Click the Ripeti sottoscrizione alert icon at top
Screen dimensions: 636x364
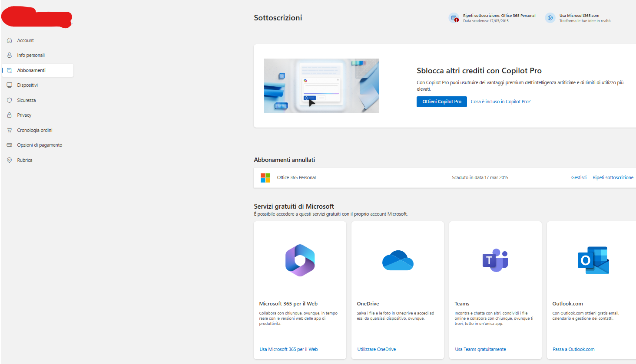click(454, 18)
